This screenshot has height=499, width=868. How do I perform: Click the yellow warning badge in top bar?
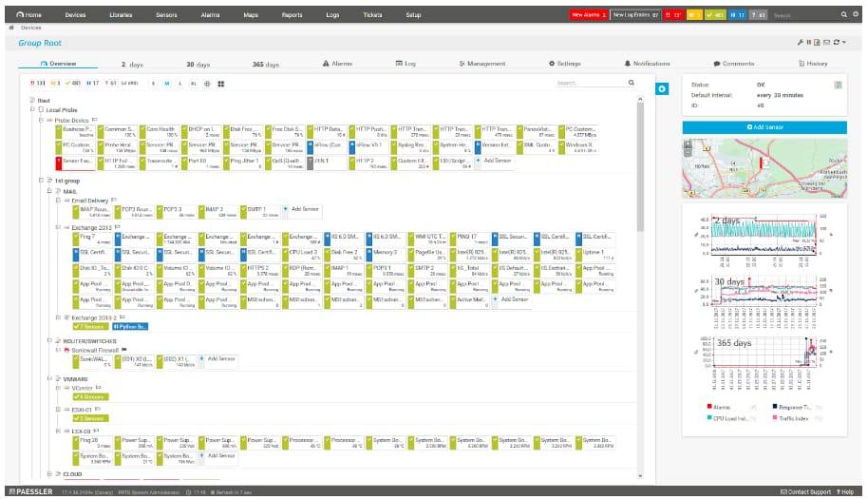coord(694,15)
